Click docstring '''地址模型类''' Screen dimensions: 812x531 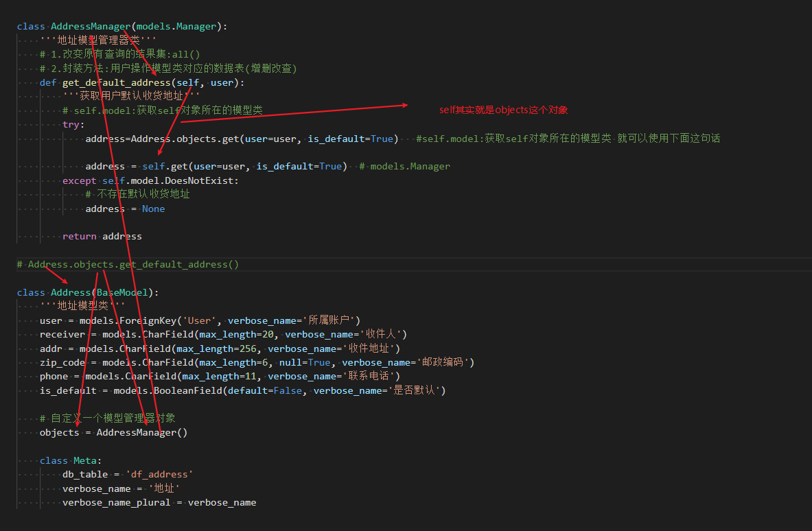[82, 307]
